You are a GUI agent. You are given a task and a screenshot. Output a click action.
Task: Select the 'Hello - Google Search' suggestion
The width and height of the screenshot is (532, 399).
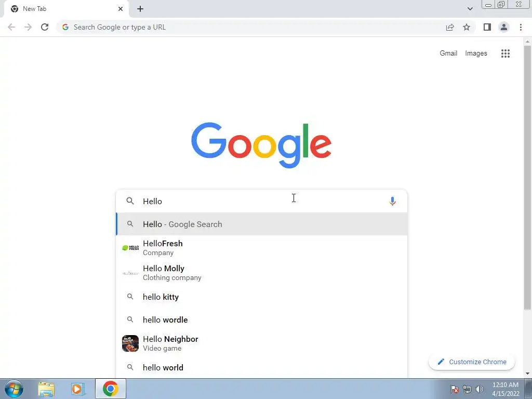click(262, 224)
